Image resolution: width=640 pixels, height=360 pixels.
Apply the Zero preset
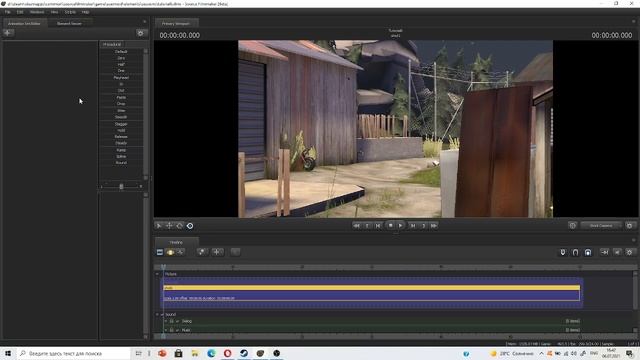tap(121, 58)
